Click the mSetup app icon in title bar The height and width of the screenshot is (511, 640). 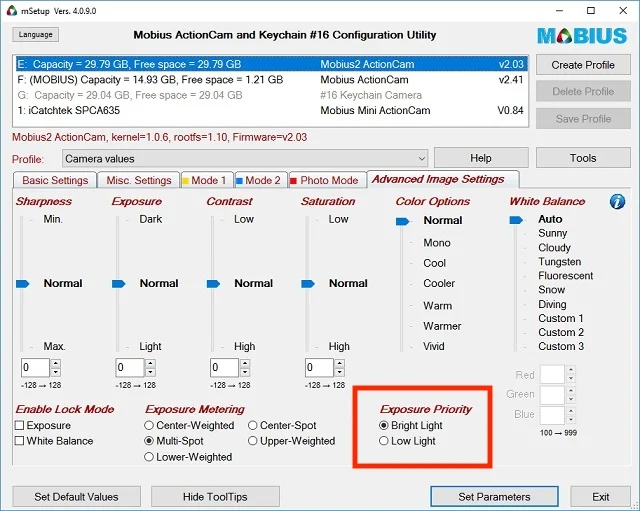tap(12, 11)
